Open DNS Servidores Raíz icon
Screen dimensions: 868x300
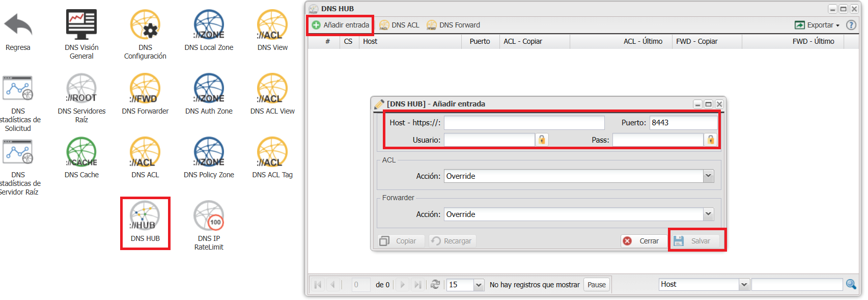click(x=81, y=89)
